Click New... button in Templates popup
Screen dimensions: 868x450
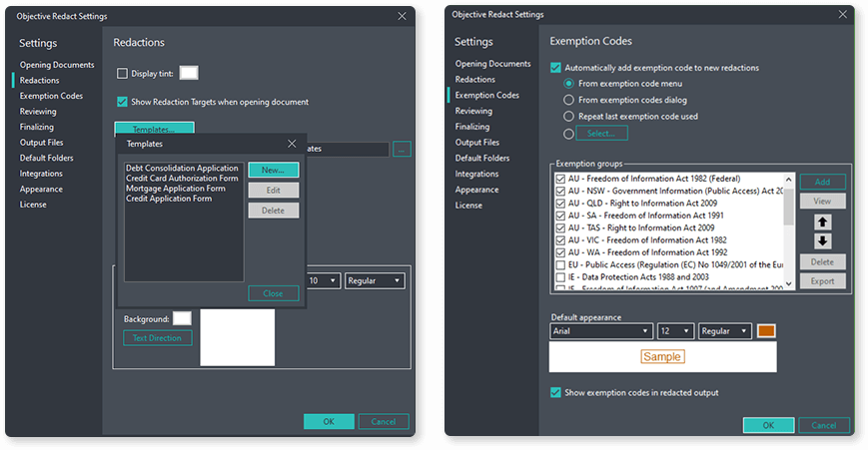[x=274, y=170]
